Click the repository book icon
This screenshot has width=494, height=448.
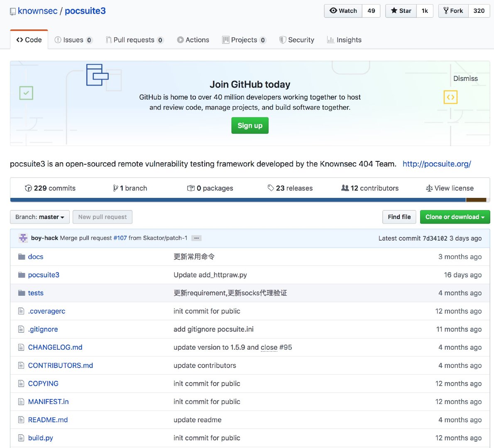tap(13, 12)
